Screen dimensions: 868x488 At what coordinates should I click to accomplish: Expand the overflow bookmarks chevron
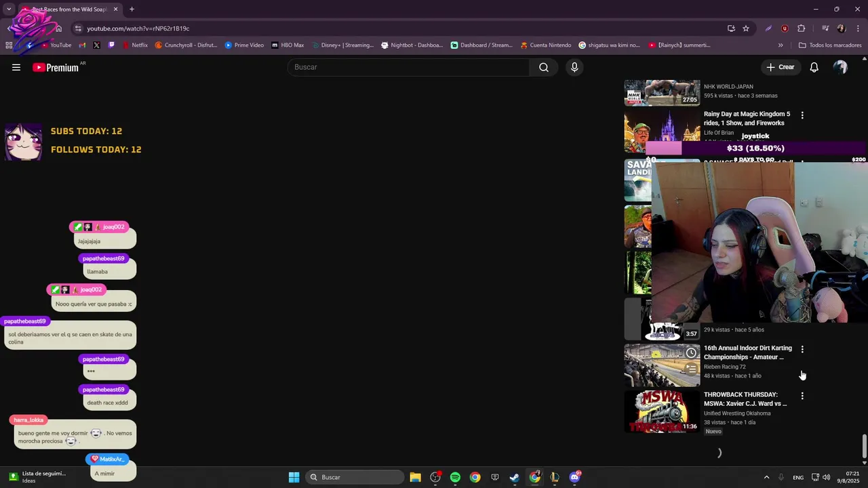(781, 45)
